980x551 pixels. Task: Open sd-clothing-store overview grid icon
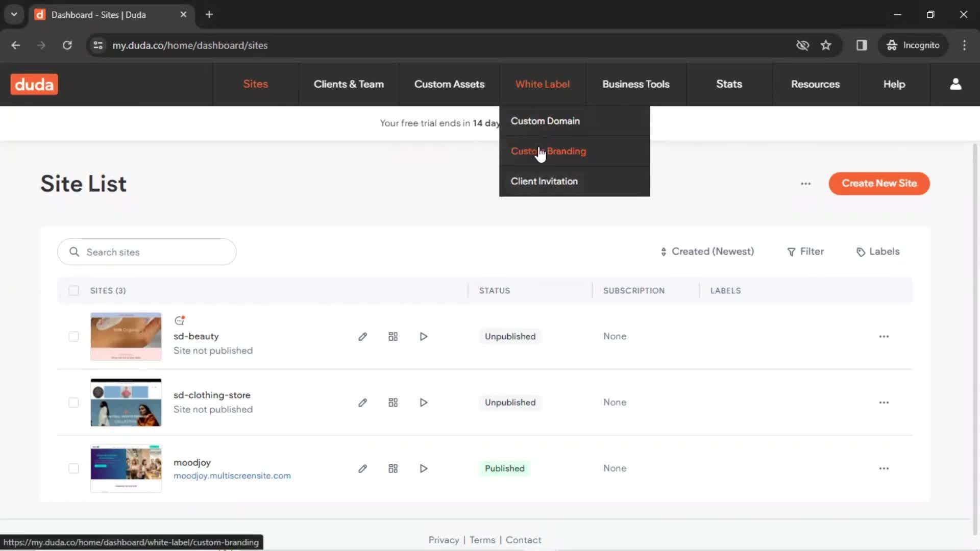coord(393,403)
